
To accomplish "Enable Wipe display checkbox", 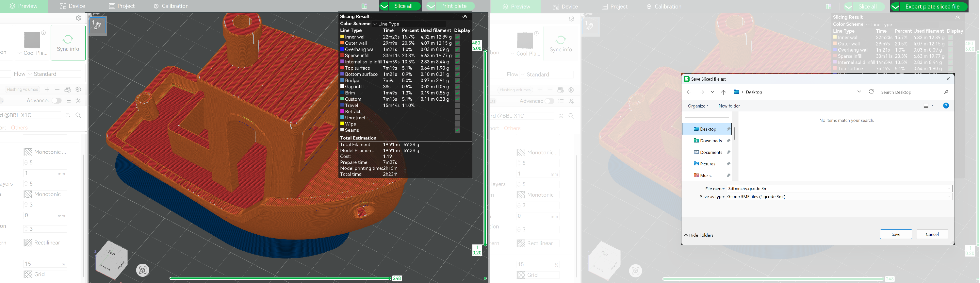I will 457,124.
